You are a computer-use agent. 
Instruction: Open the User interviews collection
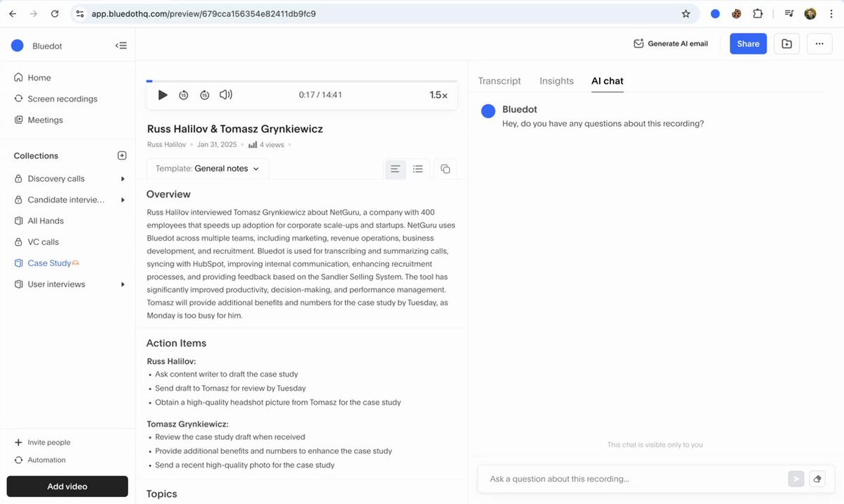pos(56,284)
